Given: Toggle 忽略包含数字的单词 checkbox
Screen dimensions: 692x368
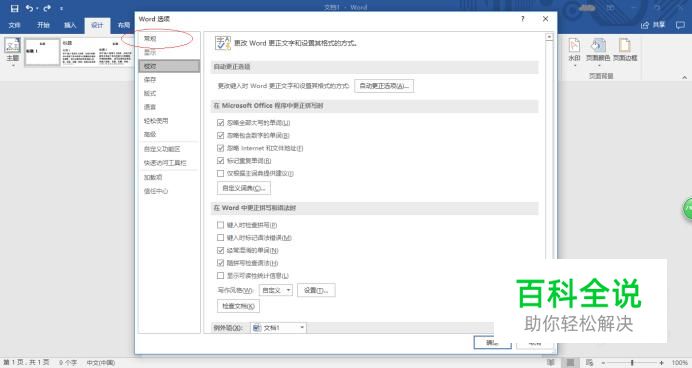Looking at the screenshot, I should coord(221,135).
